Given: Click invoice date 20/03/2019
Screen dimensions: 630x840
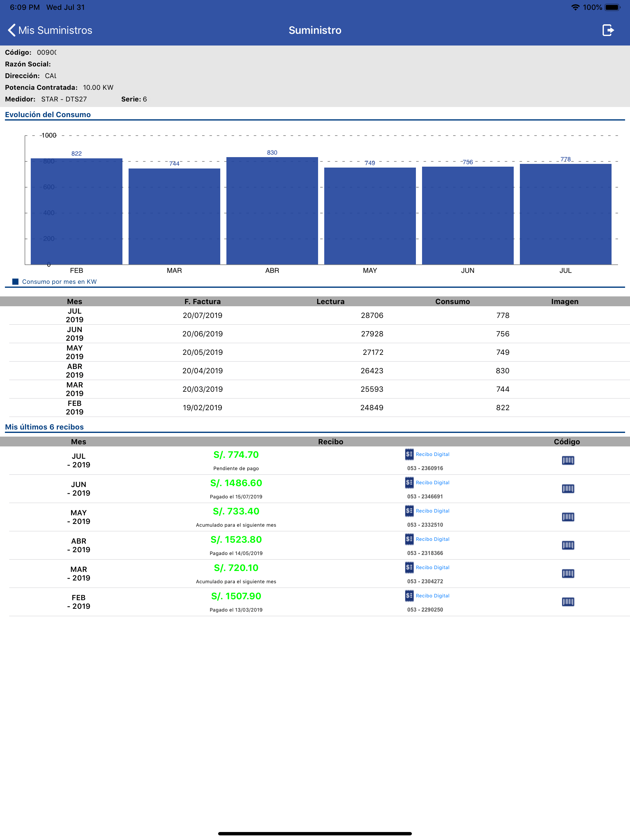Looking at the screenshot, I should click(x=202, y=389).
